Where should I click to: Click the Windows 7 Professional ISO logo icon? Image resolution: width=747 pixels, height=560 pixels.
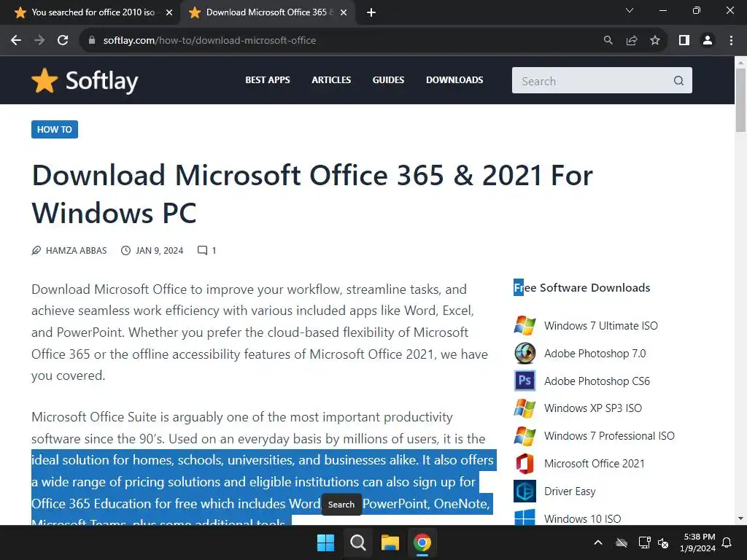525,436
